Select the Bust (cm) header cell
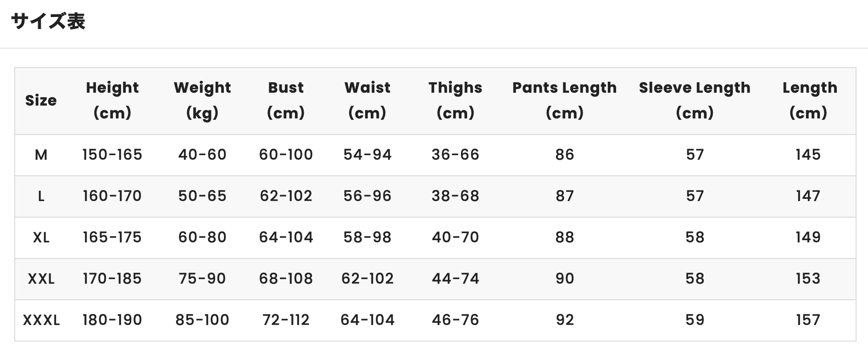 [x=286, y=100]
